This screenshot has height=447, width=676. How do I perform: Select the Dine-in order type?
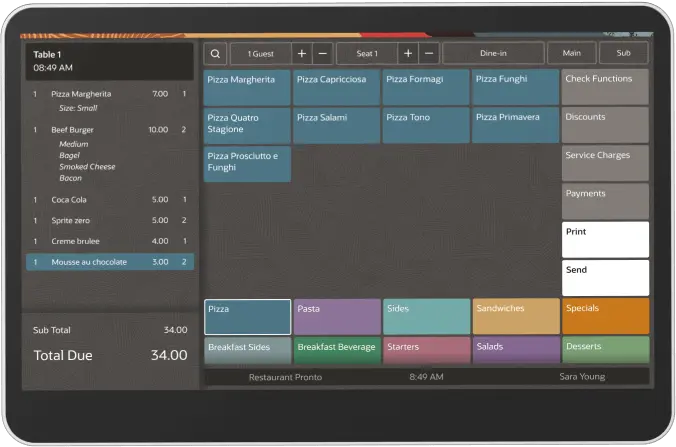[x=494, y=54]
